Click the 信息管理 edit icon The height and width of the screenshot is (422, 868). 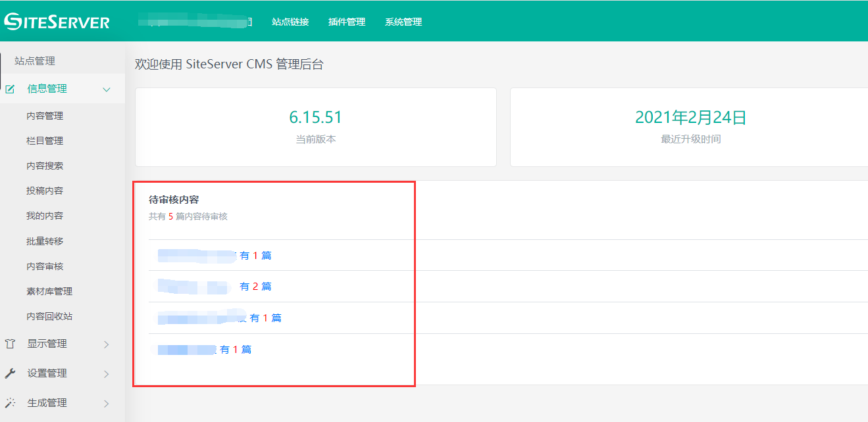pos(10,89)
